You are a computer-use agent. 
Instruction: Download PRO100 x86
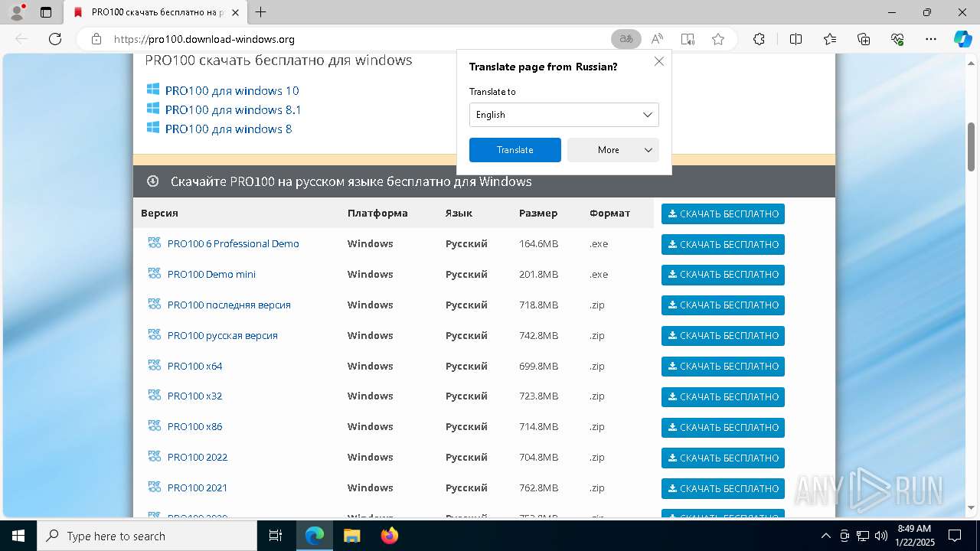[723, 427]
